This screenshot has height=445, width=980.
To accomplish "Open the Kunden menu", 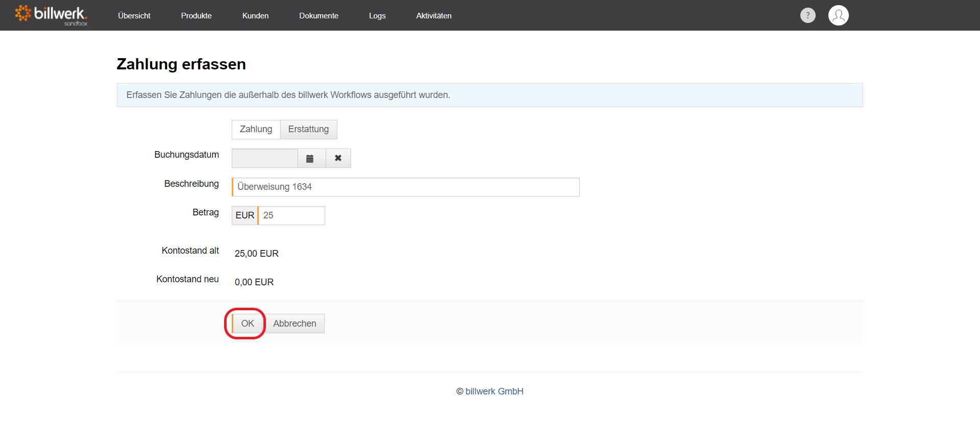I will click(x=255, y=16).
